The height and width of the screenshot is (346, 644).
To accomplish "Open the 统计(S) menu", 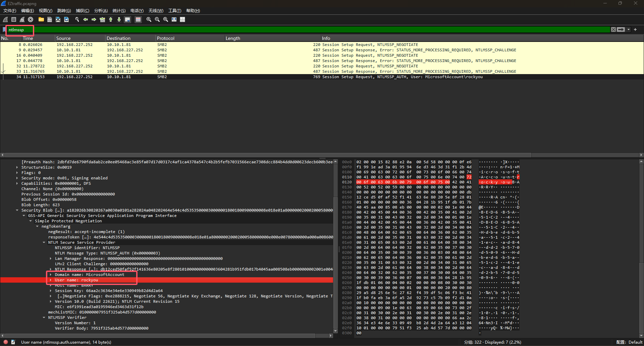I will click(x=119, y=11).
